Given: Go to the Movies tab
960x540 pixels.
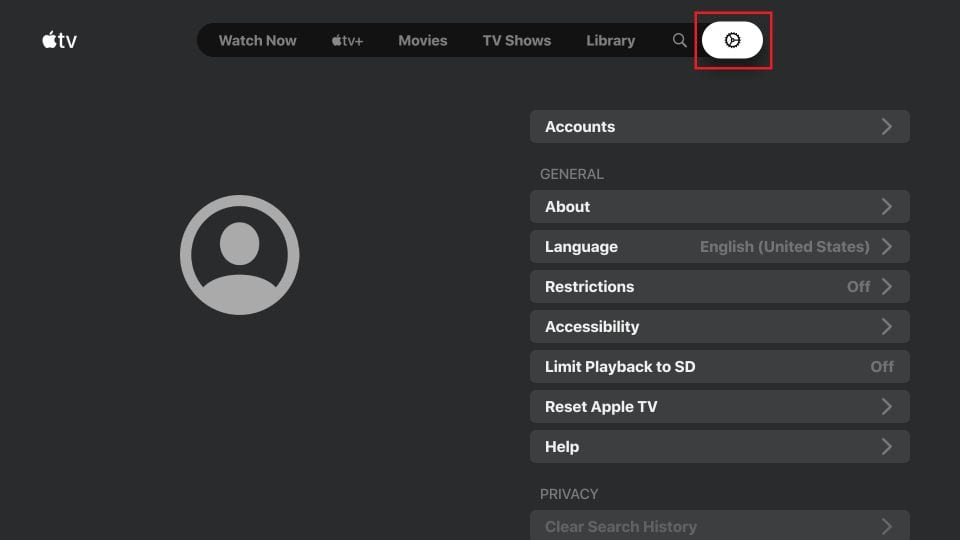Looking at the screenshot, I should (x=422, y=40).
